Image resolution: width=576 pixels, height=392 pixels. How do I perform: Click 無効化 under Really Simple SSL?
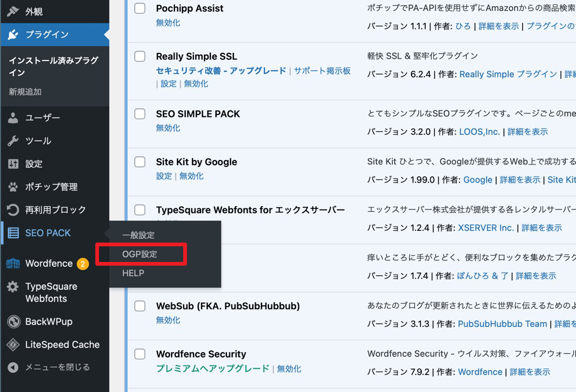[x=196, y=83]
